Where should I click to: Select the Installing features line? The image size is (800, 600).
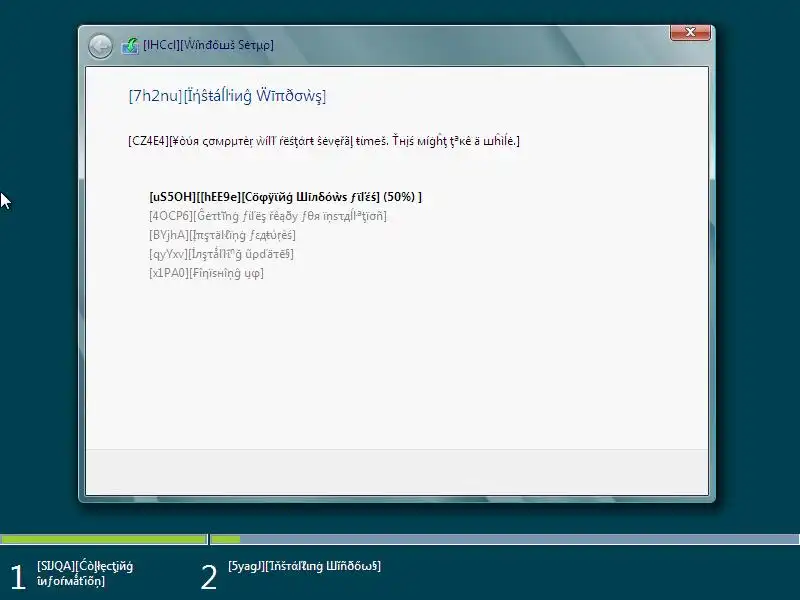coord(222,235)
